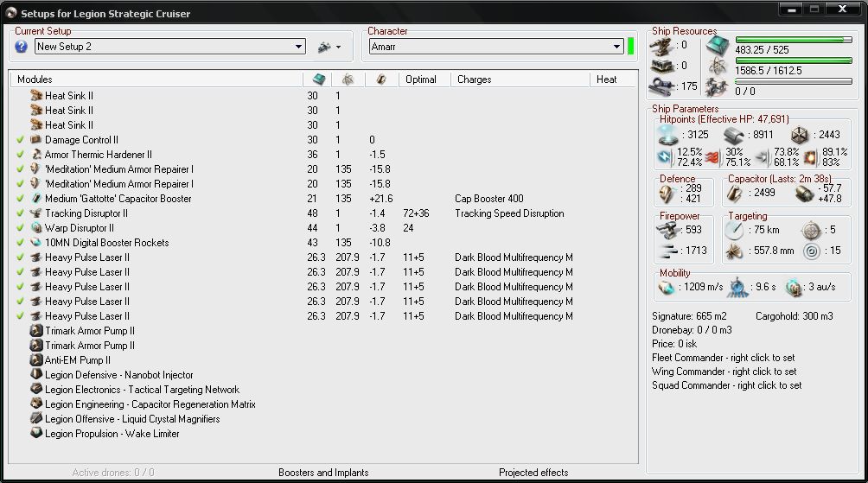
Task: Click the Heat column header
Action: 606,79
